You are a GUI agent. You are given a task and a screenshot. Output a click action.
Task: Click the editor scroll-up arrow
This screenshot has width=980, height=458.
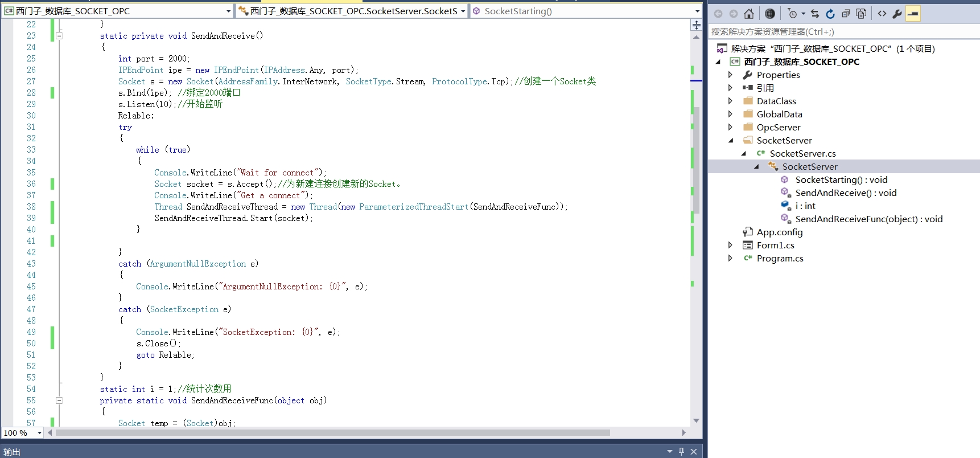point(696,37)
